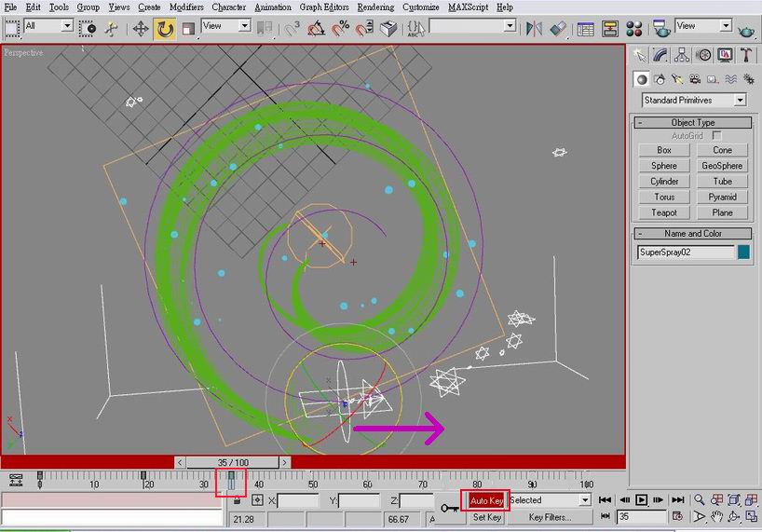
Task: Activate the Select and Rotate tool
Action: (x=165, y=29)
